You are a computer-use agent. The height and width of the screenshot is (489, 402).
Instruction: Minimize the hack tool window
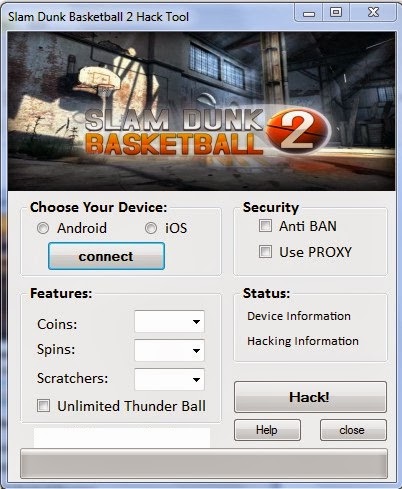[x=309, y=14]
